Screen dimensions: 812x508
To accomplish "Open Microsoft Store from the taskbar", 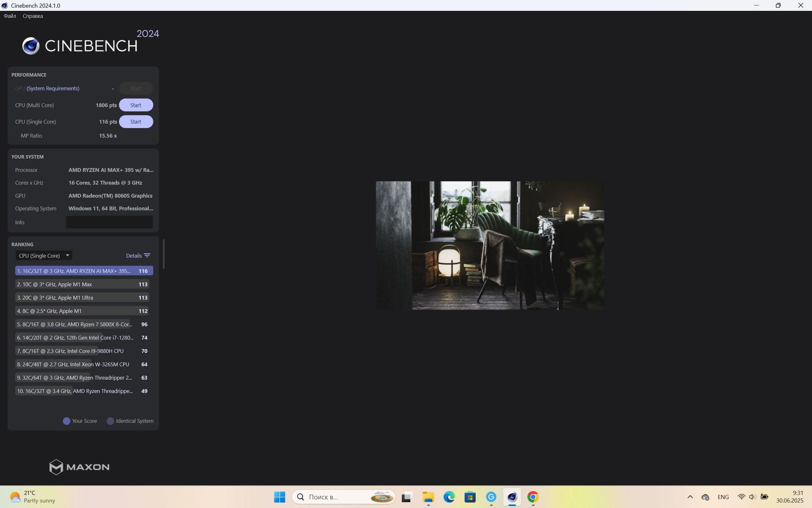I will tap(470, 497).
